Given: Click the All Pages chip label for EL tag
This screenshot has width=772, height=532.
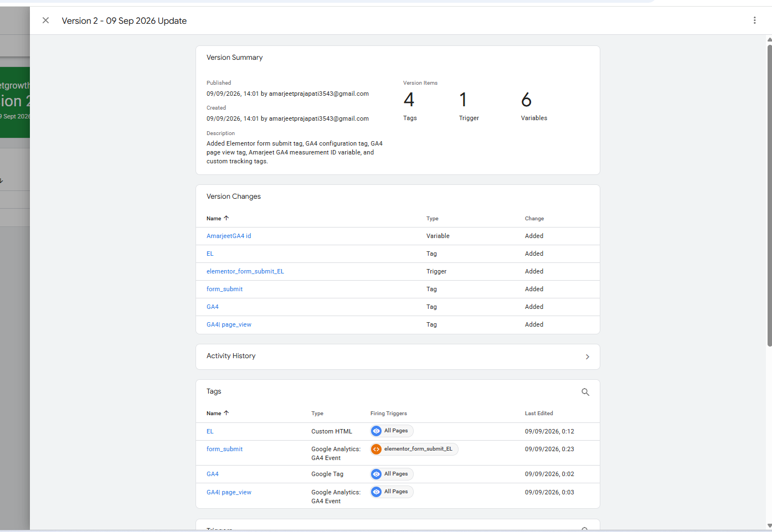Looking at the screenshot, I should pos(396,431).
